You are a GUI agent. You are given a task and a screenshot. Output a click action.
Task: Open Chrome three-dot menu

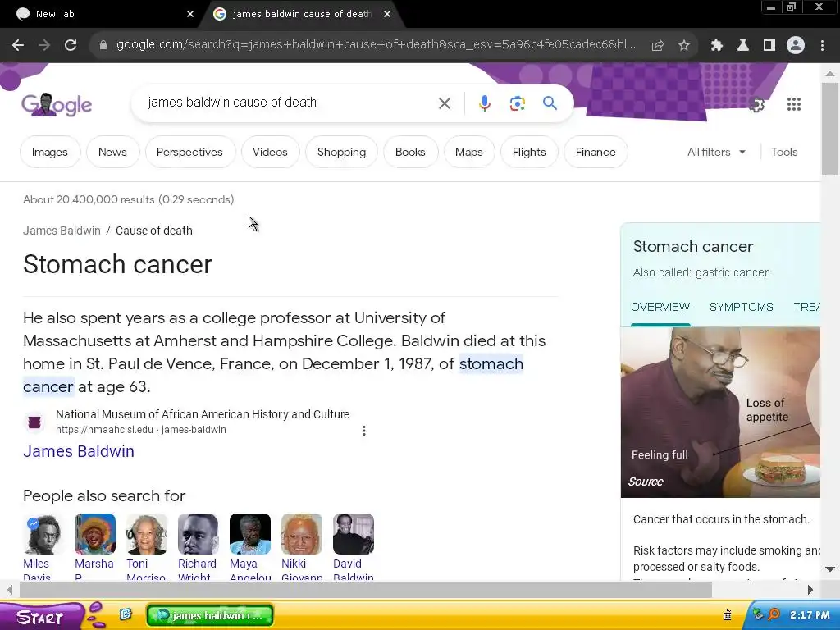(822, 46)
